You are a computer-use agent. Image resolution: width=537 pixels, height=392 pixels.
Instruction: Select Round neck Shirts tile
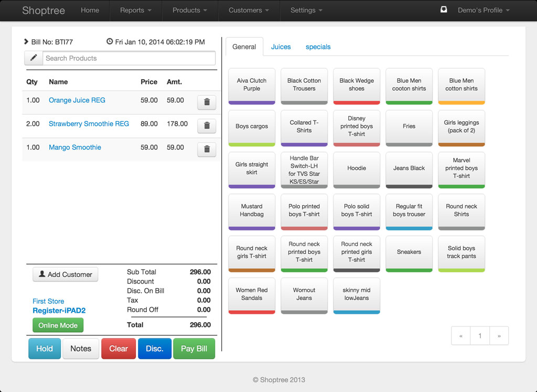coord(461,212)
